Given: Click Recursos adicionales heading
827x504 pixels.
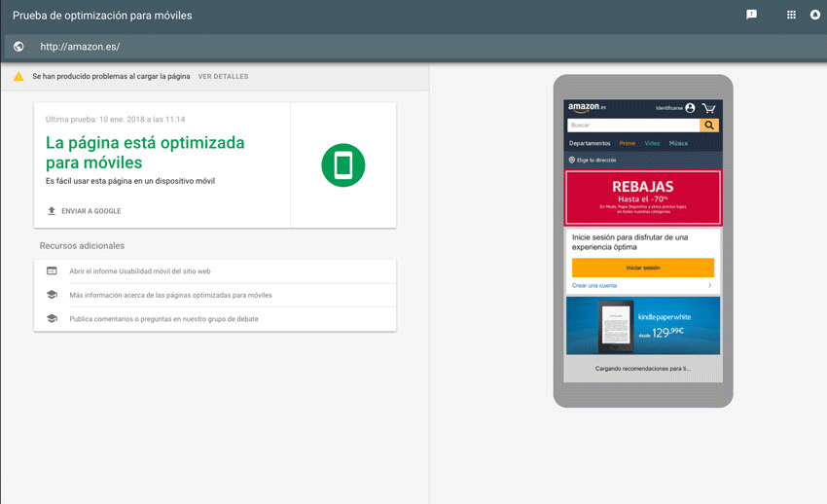Looking at the screenshot, I should point(83,245).
